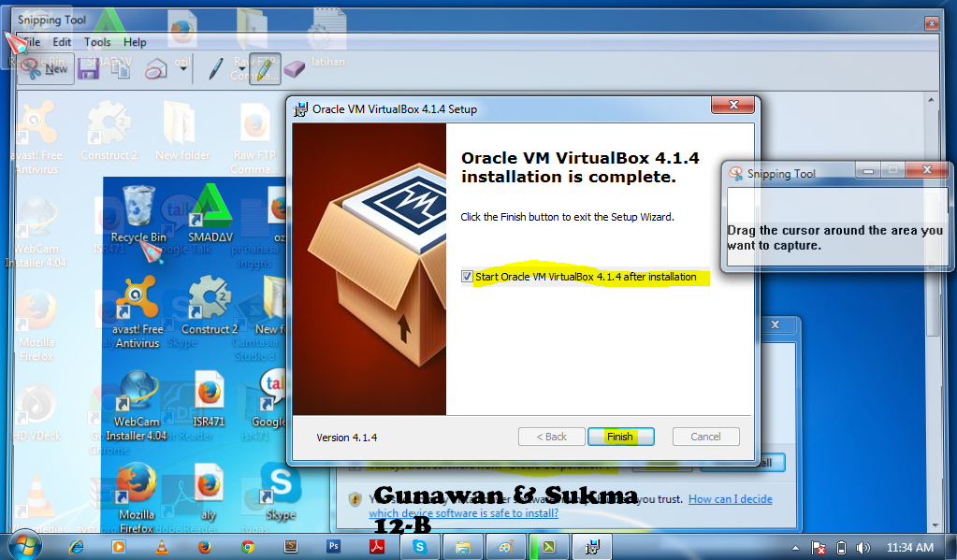Send snip via the email envelope icon
957x560 pixels.
click(155, 68)
